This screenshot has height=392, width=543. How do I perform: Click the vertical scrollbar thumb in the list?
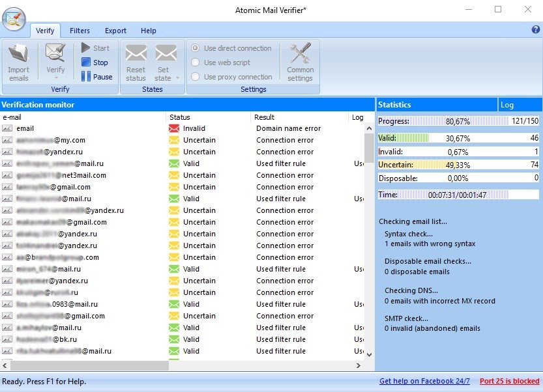tap(369, 148)
